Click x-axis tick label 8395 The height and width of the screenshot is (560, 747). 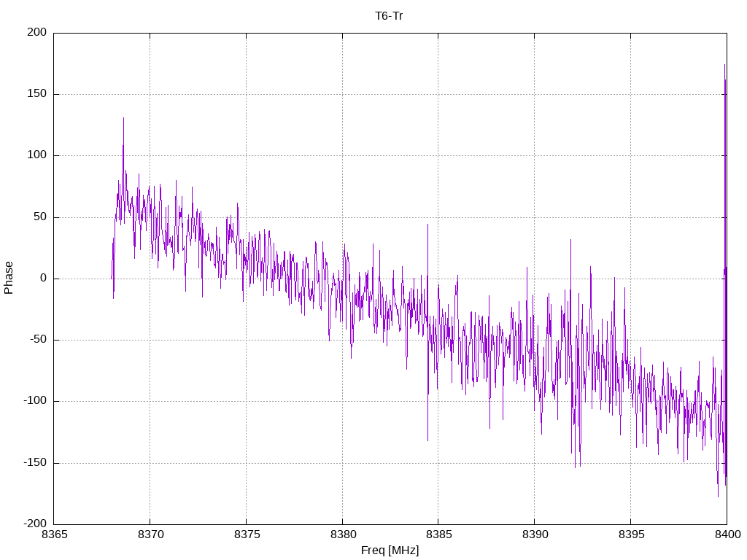point(631,534)
